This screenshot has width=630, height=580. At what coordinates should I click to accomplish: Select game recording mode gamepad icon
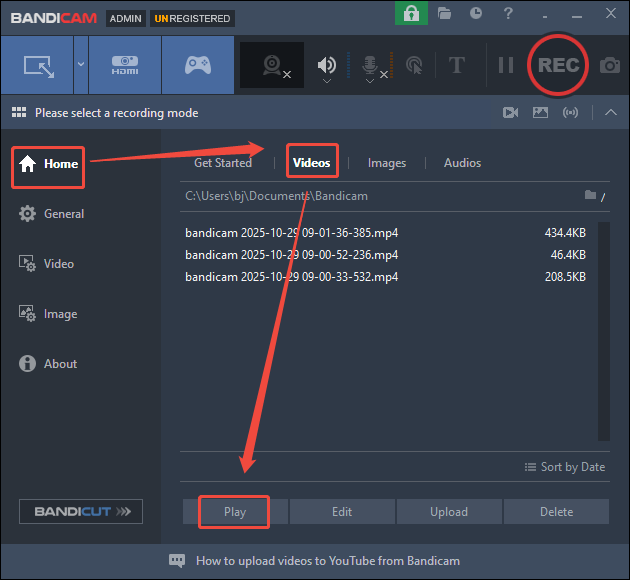coord(198,65)
